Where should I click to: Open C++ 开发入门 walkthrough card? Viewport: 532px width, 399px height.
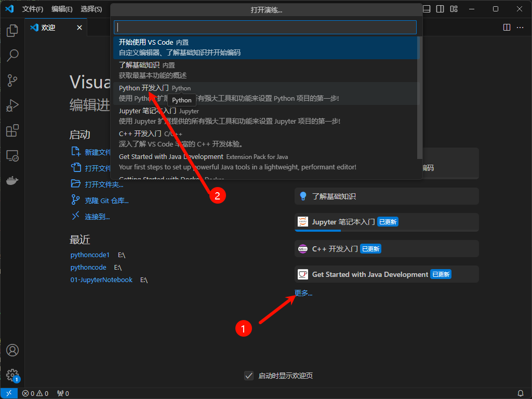(x=387, y=249)
